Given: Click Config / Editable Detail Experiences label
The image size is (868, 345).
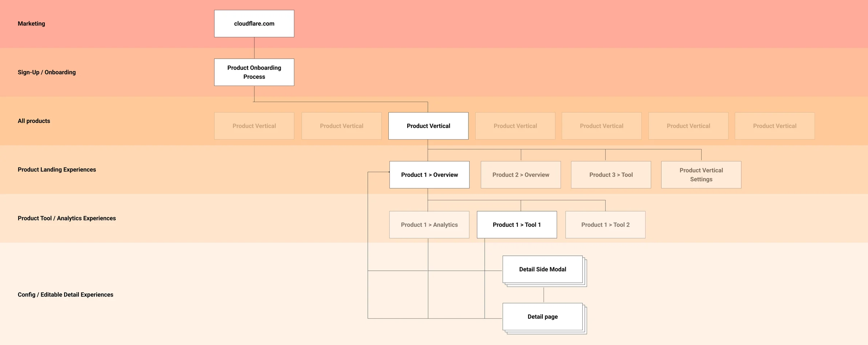Looking at the screenshot, I should 65,294.
